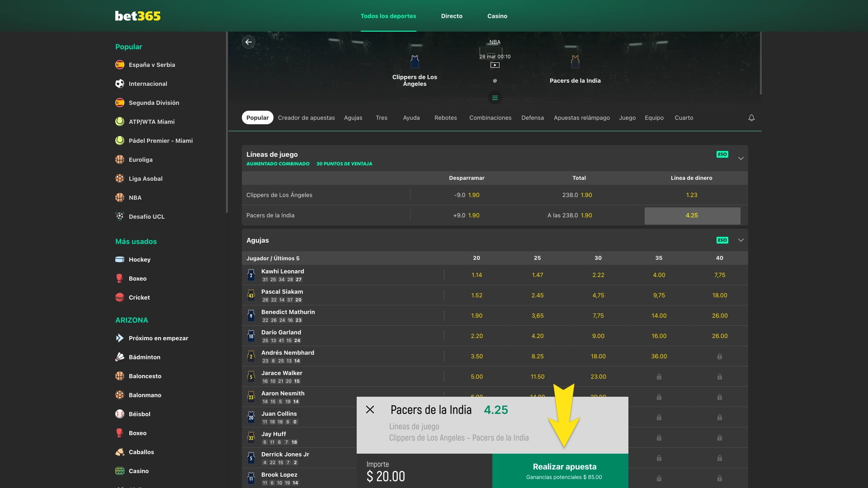This screenshot has height=488, width=868.
Task: Select the España v Serbia flag icon
Action: pos(120,65)
